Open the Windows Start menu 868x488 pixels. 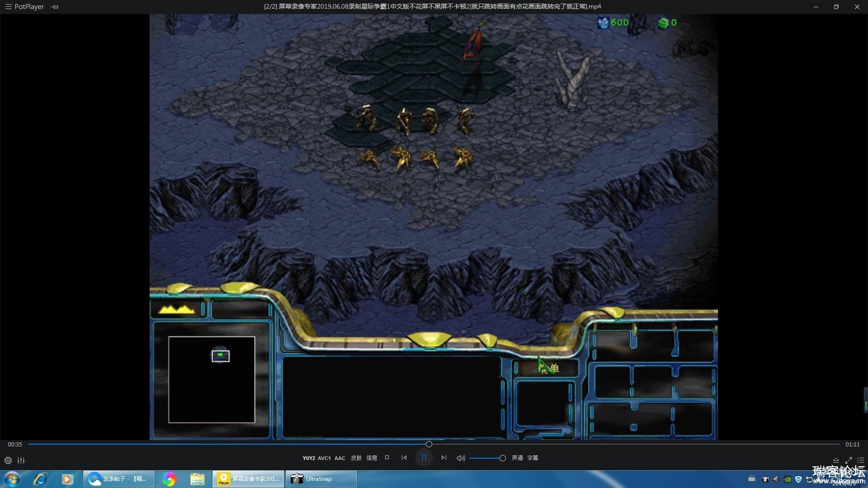pos(12,479)
